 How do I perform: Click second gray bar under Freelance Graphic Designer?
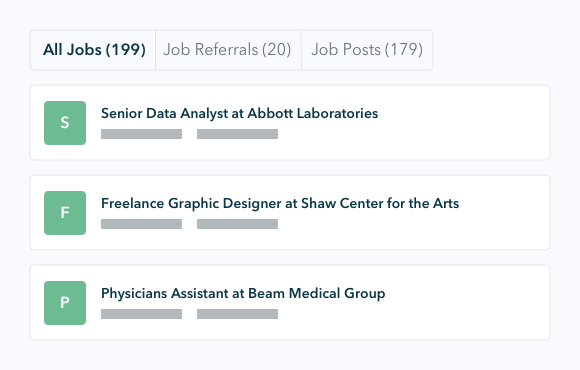coord(237,224)
